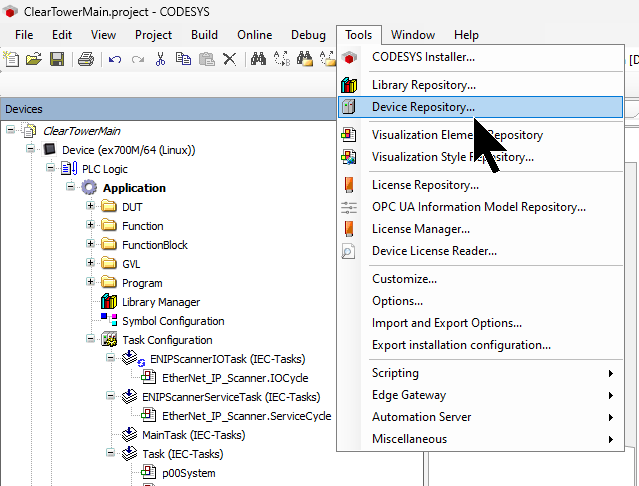The height and width of the screenshot is (486, 639).
Task: Select MainTask (IEC-Tasks) tree item
Action: point(193,435)
